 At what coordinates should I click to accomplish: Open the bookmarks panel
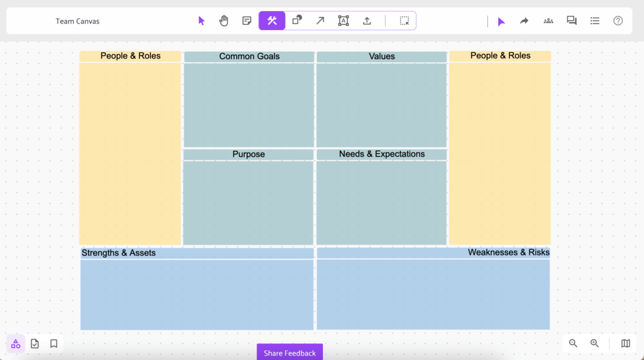53,343
